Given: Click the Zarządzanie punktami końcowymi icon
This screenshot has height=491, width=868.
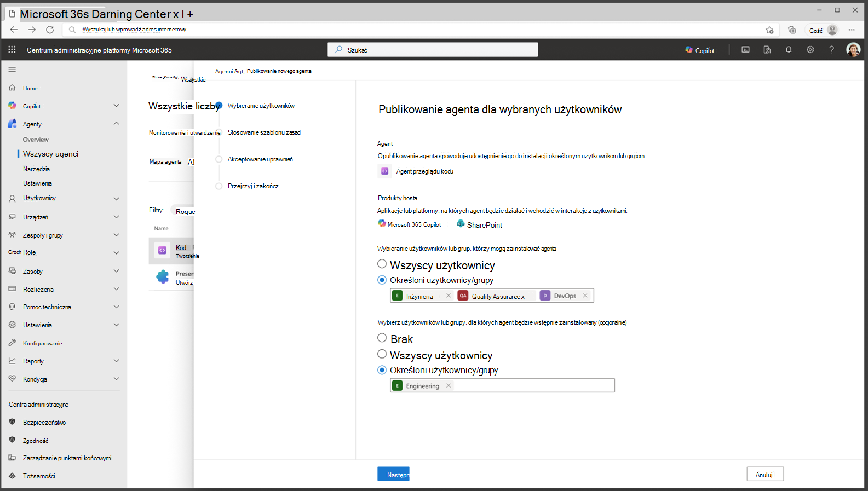Looking at the screenshot, I should pos(12,458).
